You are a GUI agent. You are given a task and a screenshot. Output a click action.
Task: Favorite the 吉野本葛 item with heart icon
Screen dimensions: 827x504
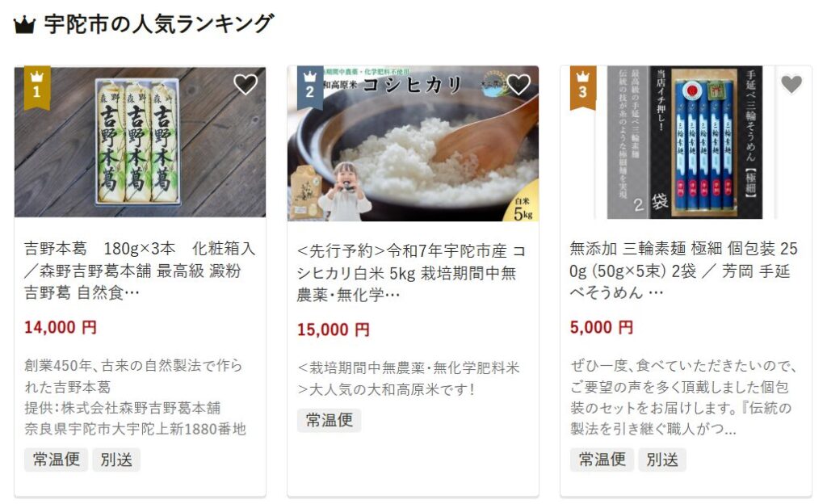[246, 84]
